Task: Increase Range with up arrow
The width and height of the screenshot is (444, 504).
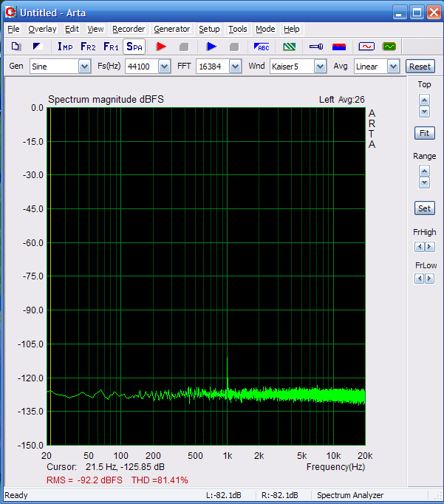Action: coord(424,171)
